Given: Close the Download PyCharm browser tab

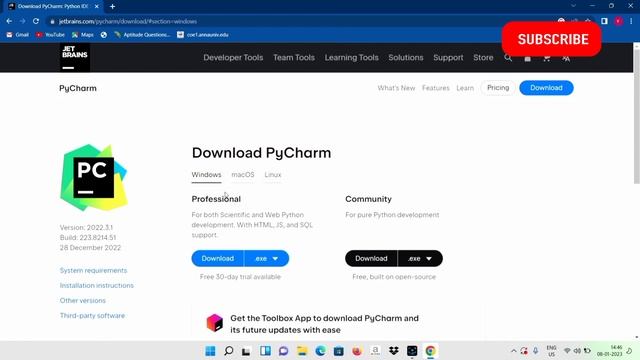Looking at the screenshot, I should coord(97,7).
